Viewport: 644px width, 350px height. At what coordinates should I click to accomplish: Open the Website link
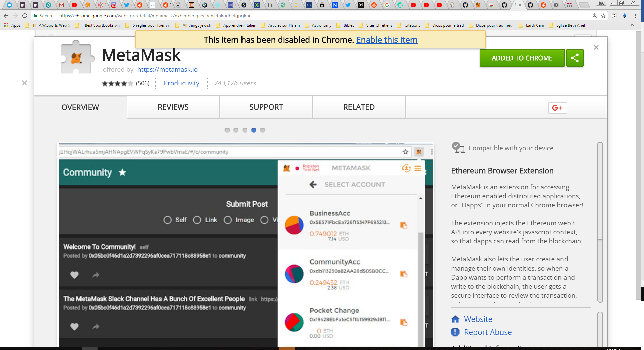tap(478, 319)
